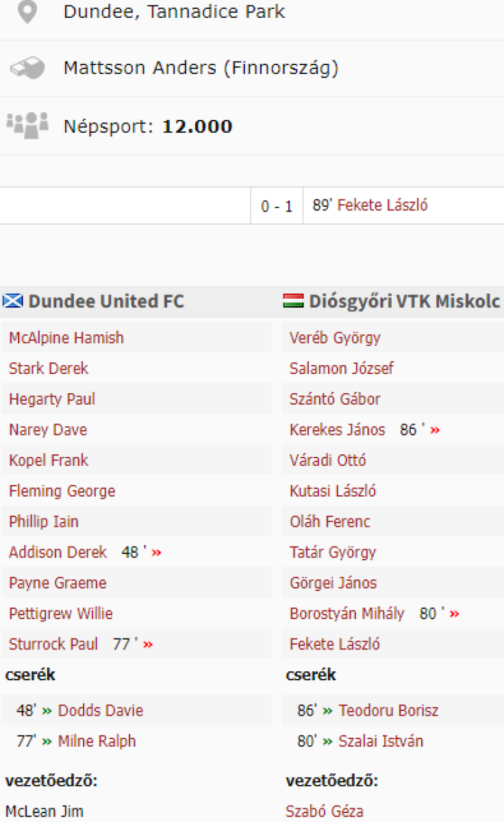Click the Hungarian flag icon
Screen dimensions: 504x822
pyautogui.click(x=294, y=301)
